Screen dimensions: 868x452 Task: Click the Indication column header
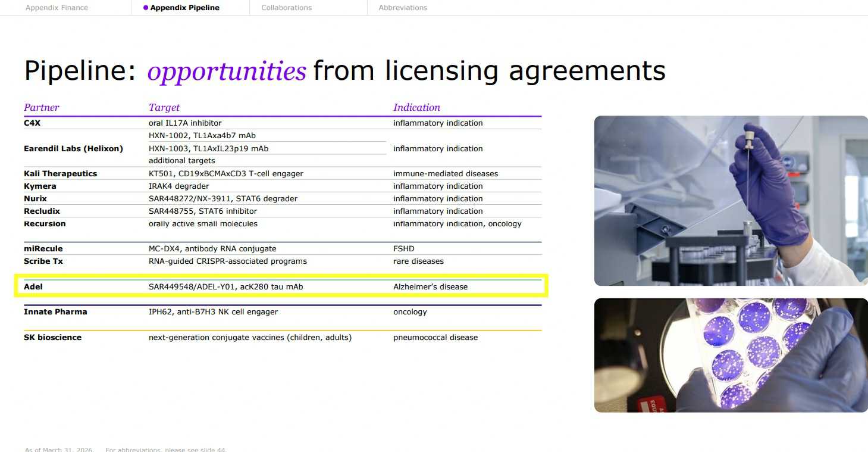pyautogui.click(x=416, y=107)
